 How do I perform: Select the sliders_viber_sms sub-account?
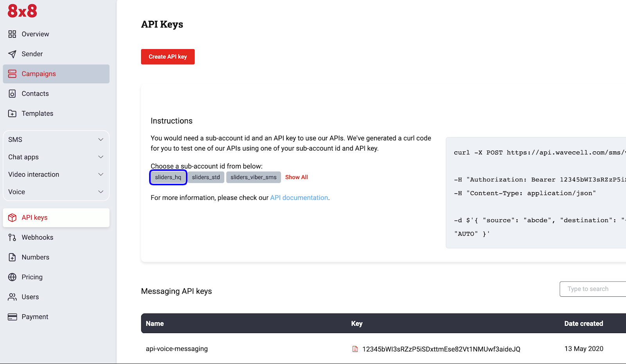pyautogui.click(x=253, y=178)
